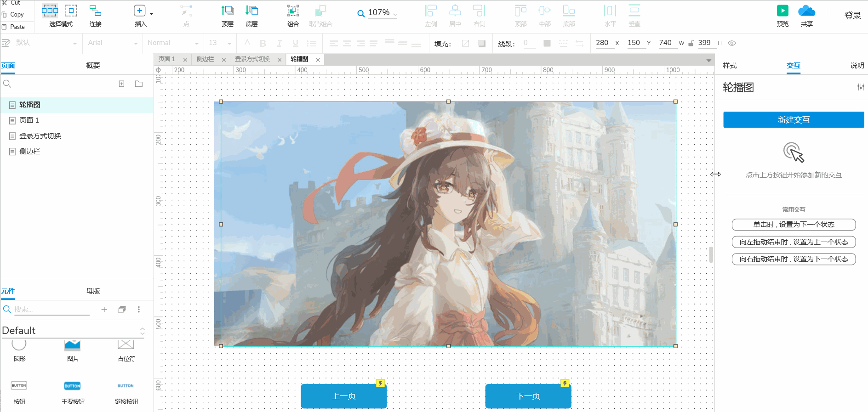The height and width of the screenshot is (412, 868).
Task: Click the add library plus icon
Action: [x=104, y=310]
